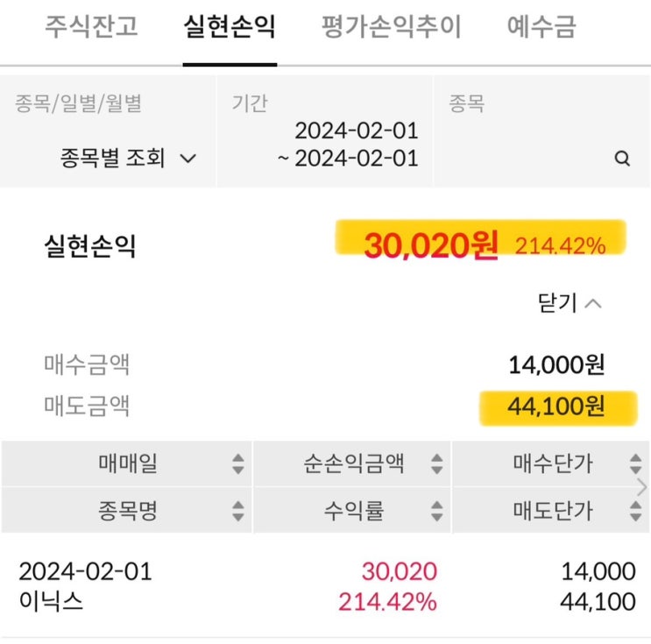Select the 실현손익 tab
The image size is (651, 644).
pyautogui.click(x=230, y=27)
